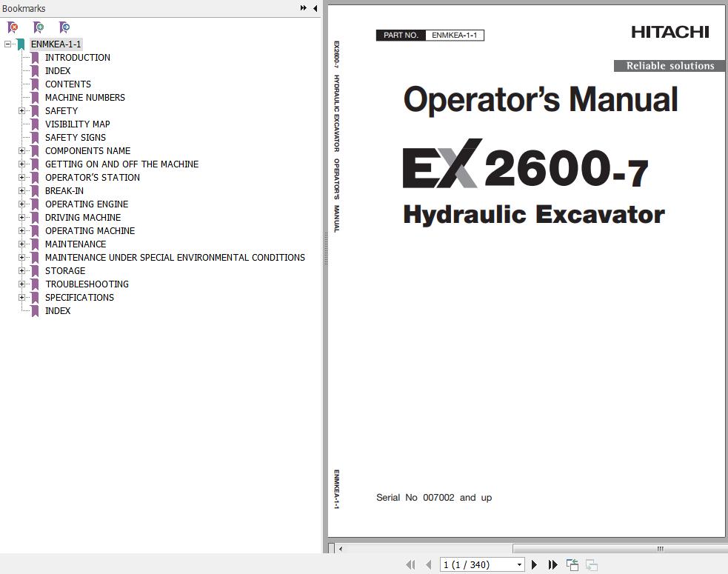This screenshot has width=728, height=574.
Task: Click the teal bookmark icon beside ENMKEA-1-1
Action: [x=21, y=44]
